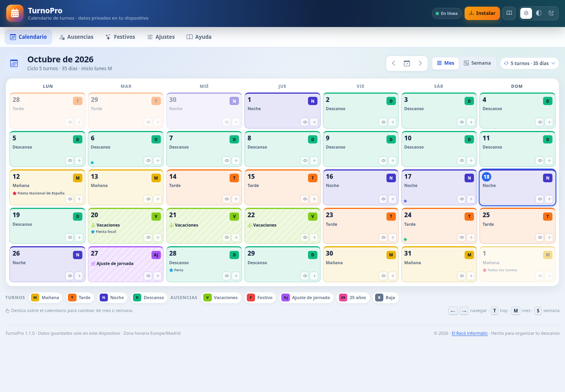Click the plus icon on day 8
Viewport: 565px width, 392px height.
coord(314,161)
